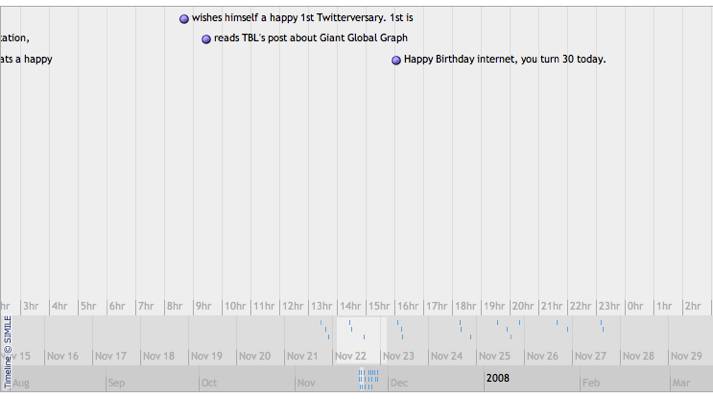Select Nov 24 on the day band

pyautogui.click(x=447, y=356)
